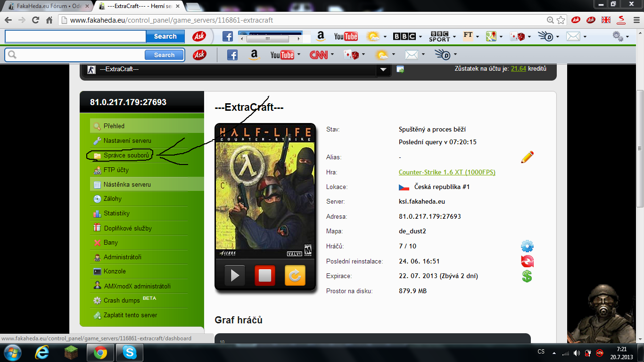Image resolution: width=644 pixels, height=362 pixels.
Task: Start the server with the play button
Action: coord(235,276)
